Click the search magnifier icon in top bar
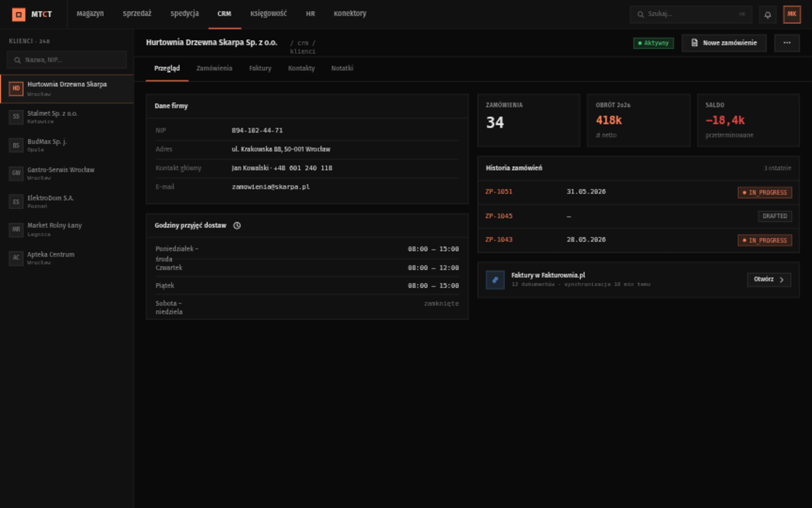Screen dimensions: 812x508 click(640, 14)
